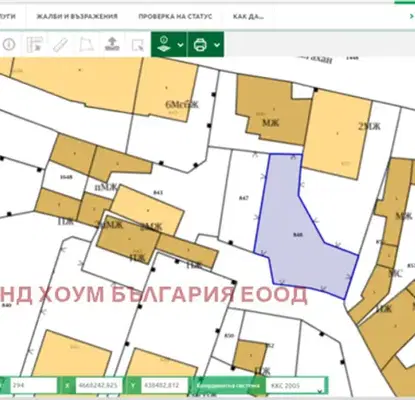Image resolution: width=415 pixels, height=400 pixels.
Task: Activate the polygon area measure tool
Action: (x=86, y=44)
